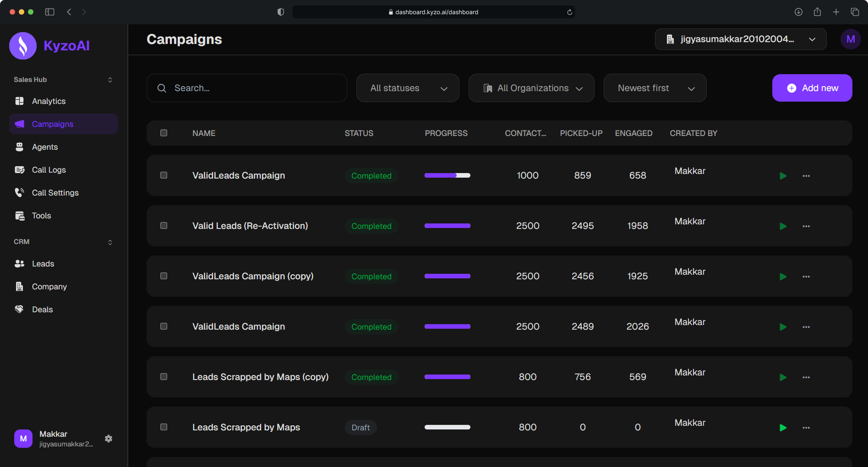
Task: Change the Newest first sort order
Action: coord(655,88)
